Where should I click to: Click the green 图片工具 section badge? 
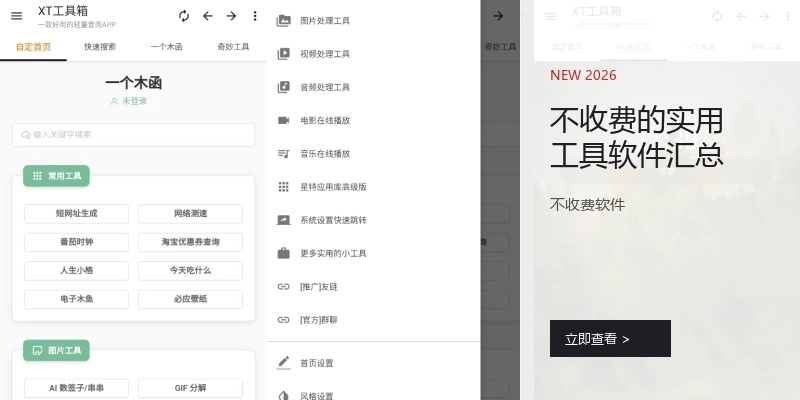[x=56, y=351]
